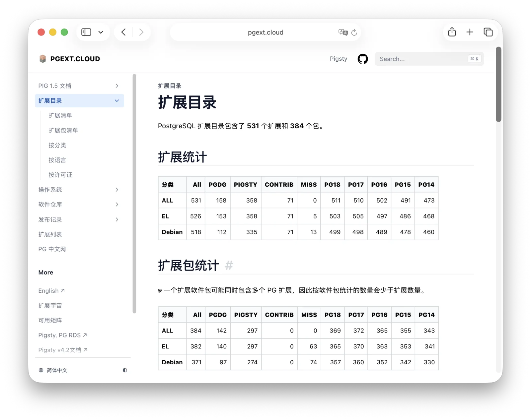Viewport: 531px width, 420px height.
Task: Open the 简体中文 language selector
Action: 53,370
